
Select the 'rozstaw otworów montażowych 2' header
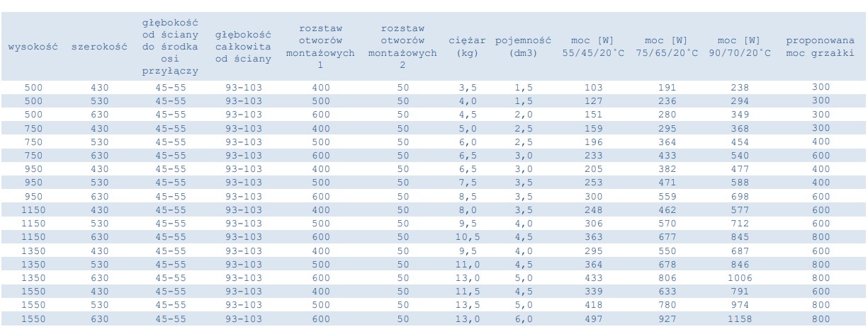tap(402, 47)
